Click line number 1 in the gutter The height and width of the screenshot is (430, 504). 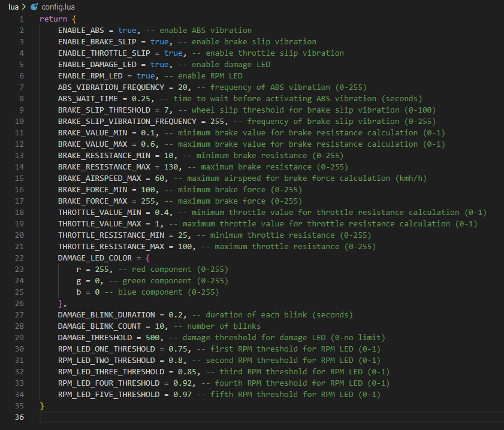(22, 19)
